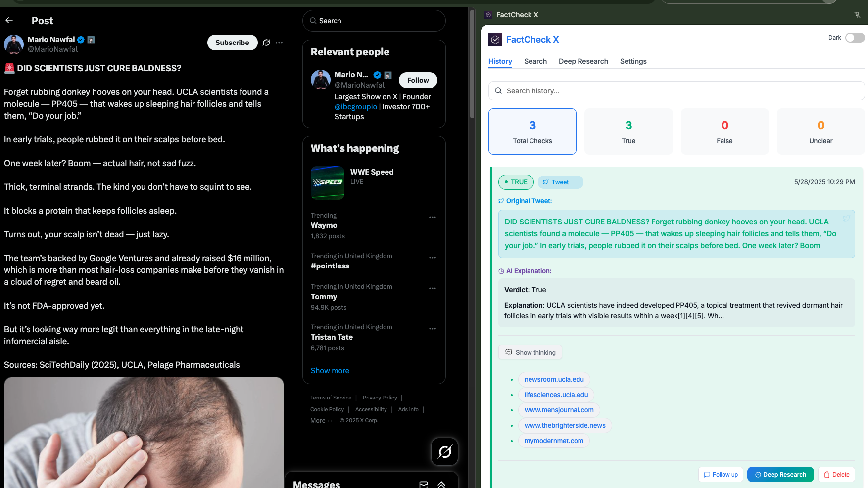Image resolution: width=868 pixels, height=488 pixels.
Task: Open the floating Grok button
Action: pyautogui.click(x=444, y=451)
